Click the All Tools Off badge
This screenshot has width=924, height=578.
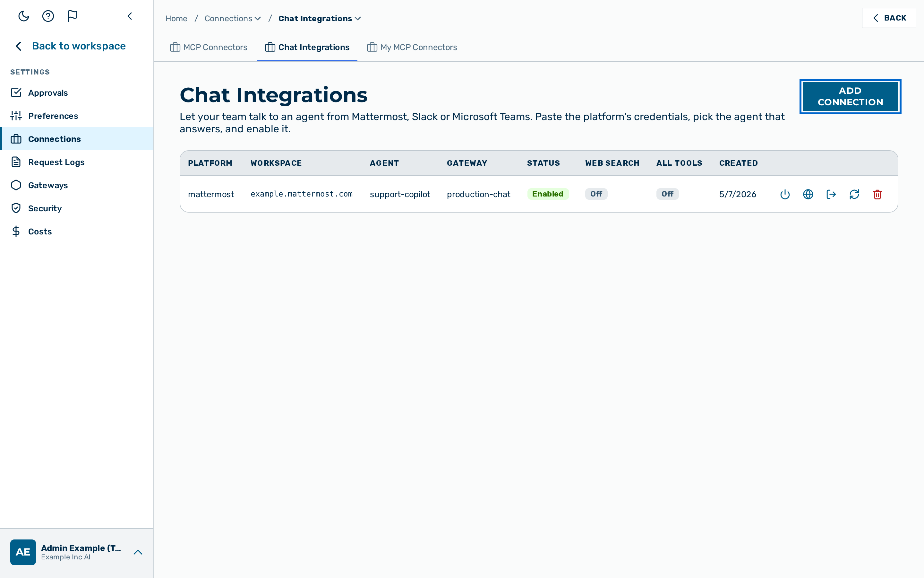click(x=667, y=194)
